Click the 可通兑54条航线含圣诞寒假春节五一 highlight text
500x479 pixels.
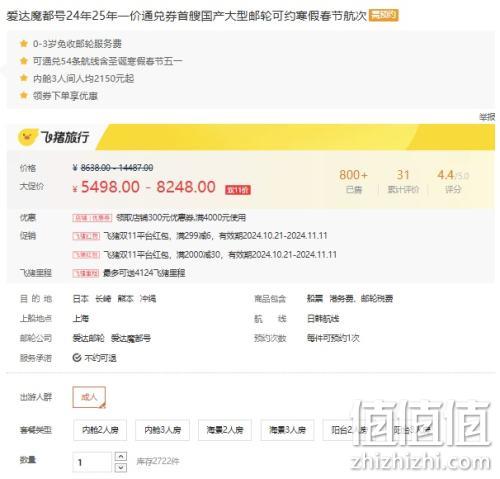[108, 61]
